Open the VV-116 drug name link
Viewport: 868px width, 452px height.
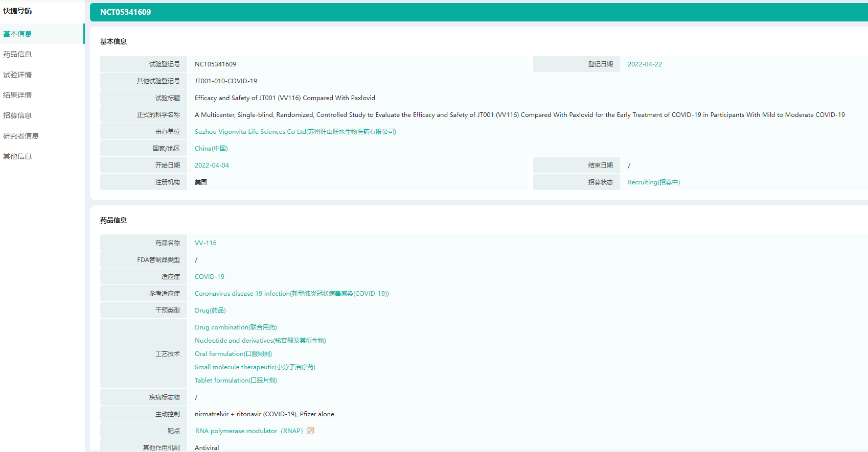205,243
